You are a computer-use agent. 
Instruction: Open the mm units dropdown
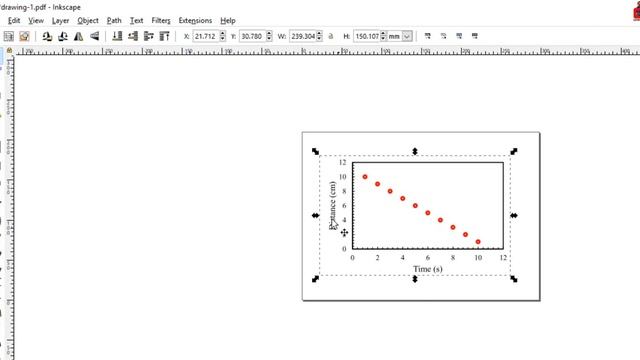[x=407, y=36]
